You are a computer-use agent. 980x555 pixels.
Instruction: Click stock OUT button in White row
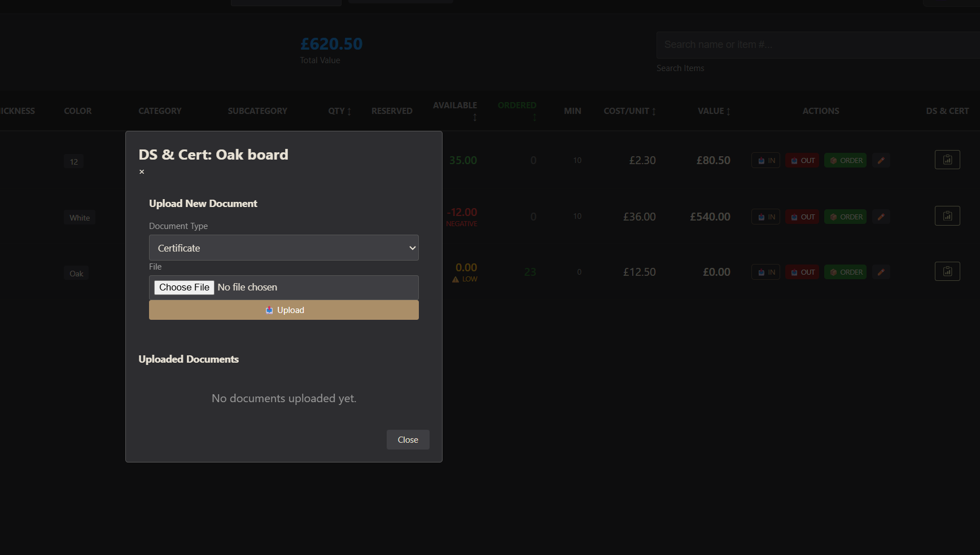(802, 217)
